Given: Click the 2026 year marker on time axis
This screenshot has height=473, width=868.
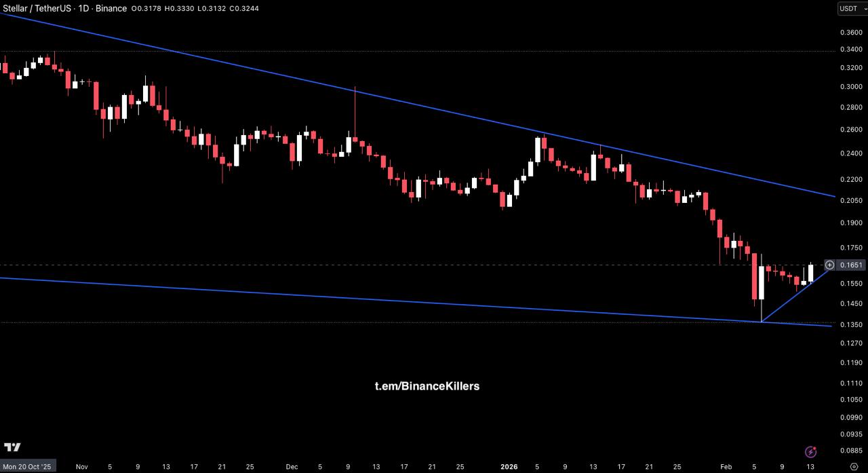Looking at the screenshot, I should tap(509, 467).
